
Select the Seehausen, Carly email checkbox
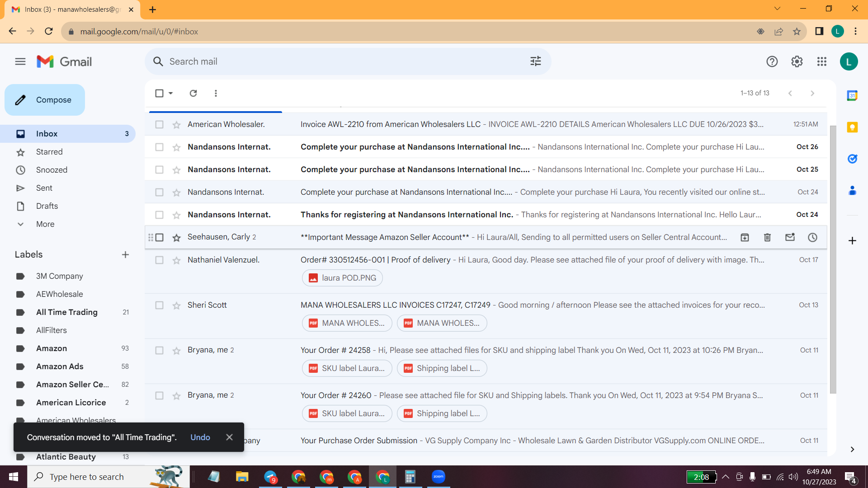(x=159, y=237)
